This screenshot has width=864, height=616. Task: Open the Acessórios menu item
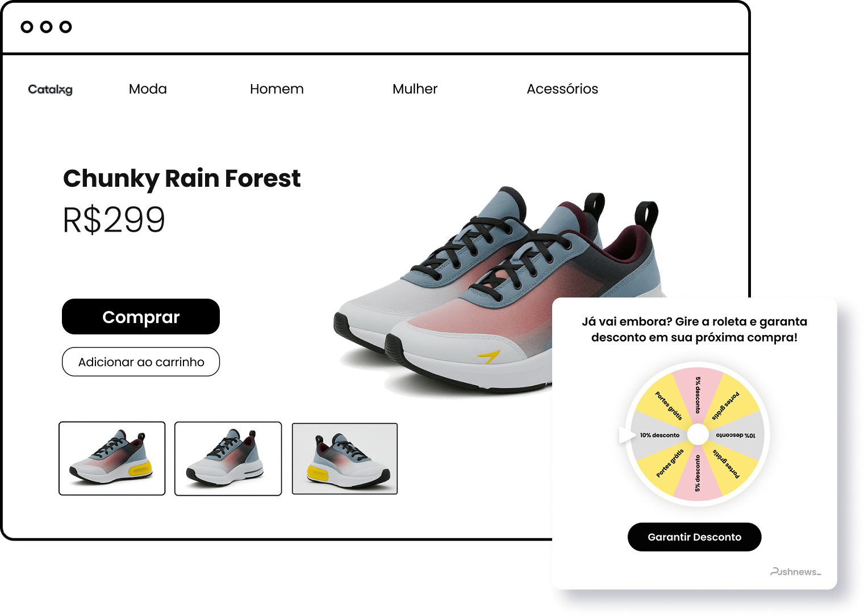click(562, 89)
